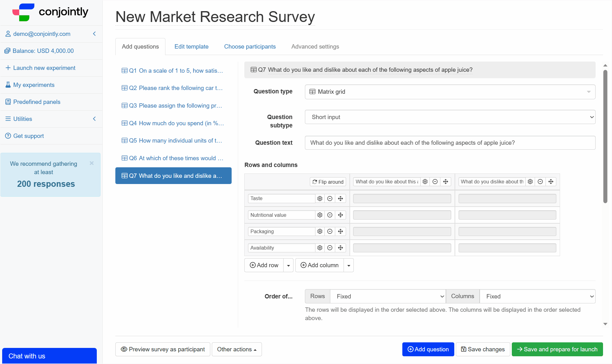Select question Q3 Please assign
Screen dimensions: 612x364
point(173,106)
